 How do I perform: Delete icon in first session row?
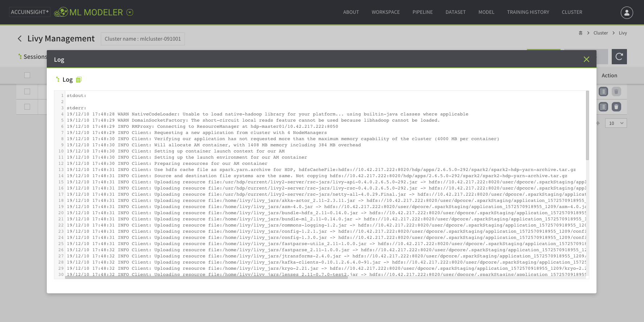pos(616,91)
